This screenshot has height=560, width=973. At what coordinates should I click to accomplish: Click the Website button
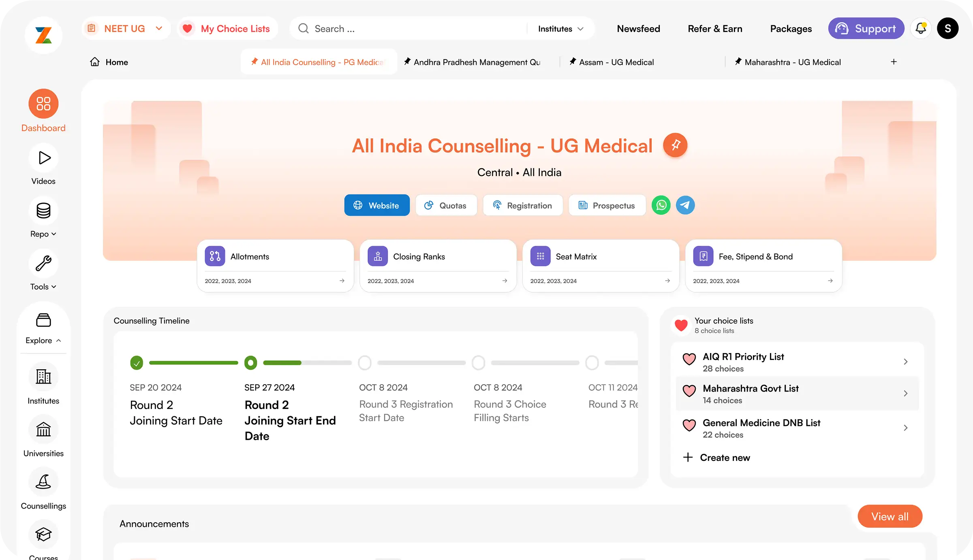coord(377,205)
